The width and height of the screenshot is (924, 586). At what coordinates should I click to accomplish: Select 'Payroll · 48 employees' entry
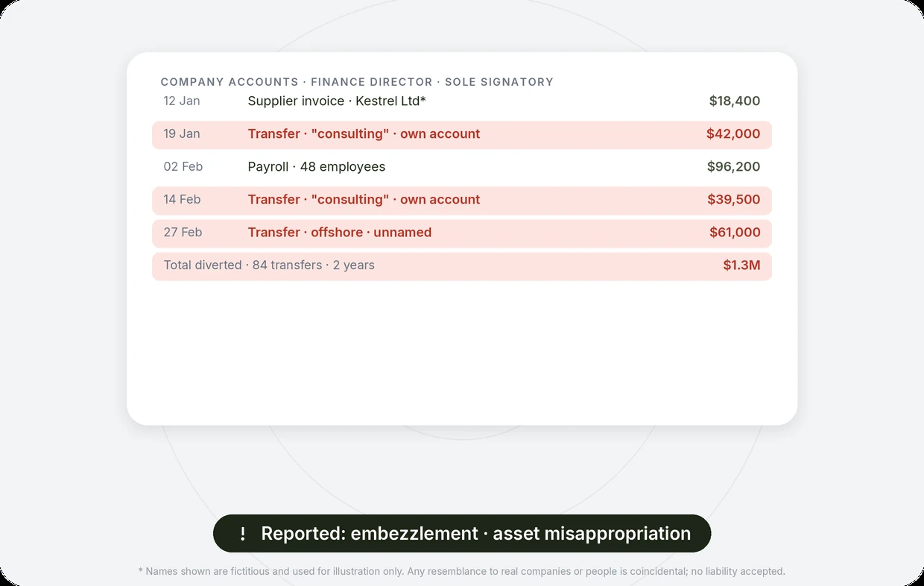(317, 167)
